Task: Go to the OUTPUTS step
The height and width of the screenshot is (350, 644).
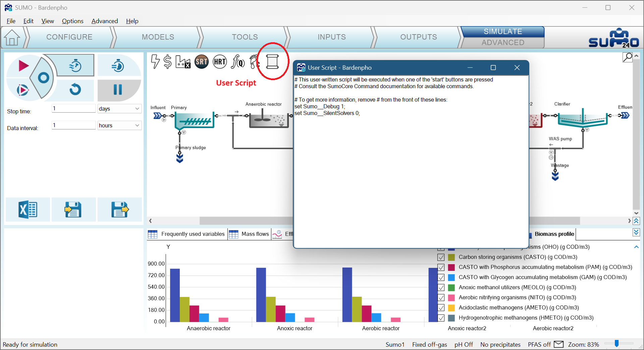Action: [418, 37]
